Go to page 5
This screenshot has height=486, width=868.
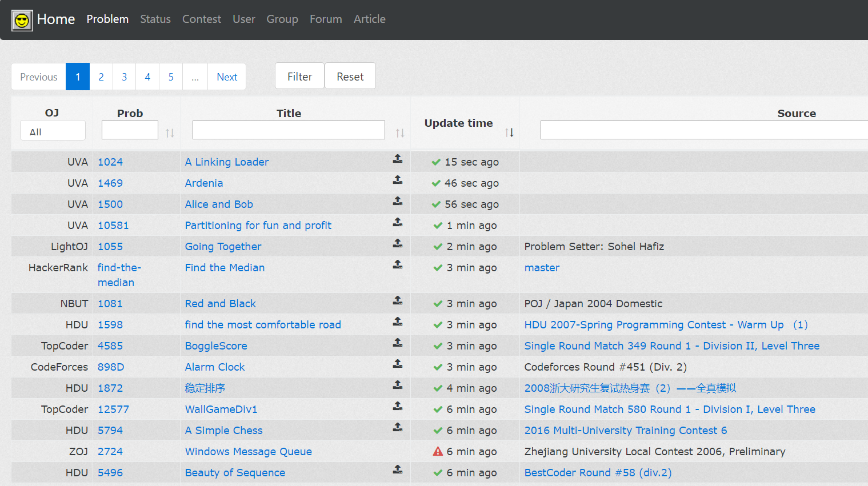click(x=171, y=77)
